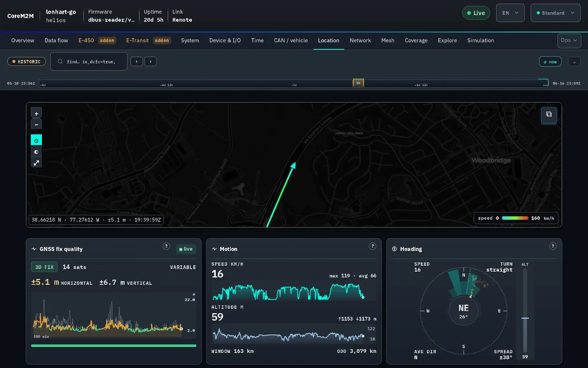Click CoreM2M logo
588x368 pixels.
(21, 16)
